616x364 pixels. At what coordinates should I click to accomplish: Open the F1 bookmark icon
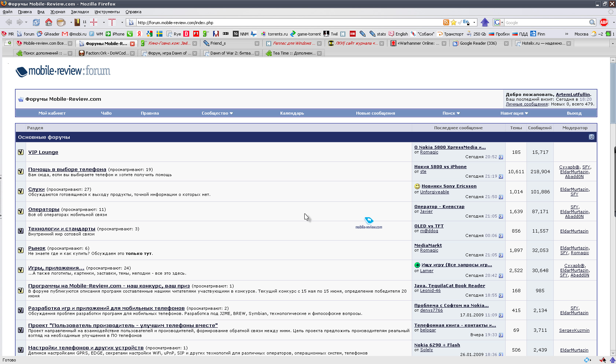[196, 34]
